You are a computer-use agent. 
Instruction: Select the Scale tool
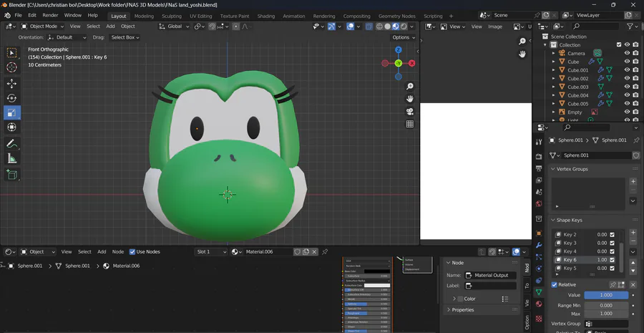point(11,112)
